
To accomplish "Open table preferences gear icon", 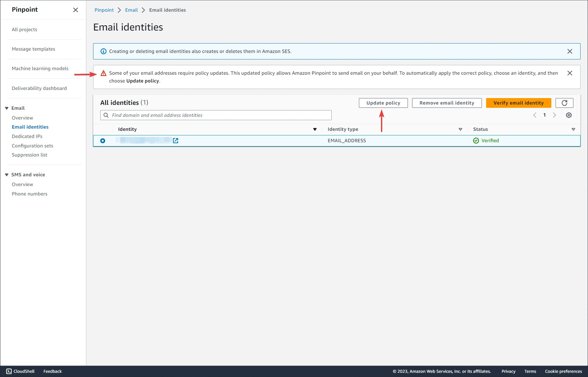I will pos(569,115).
